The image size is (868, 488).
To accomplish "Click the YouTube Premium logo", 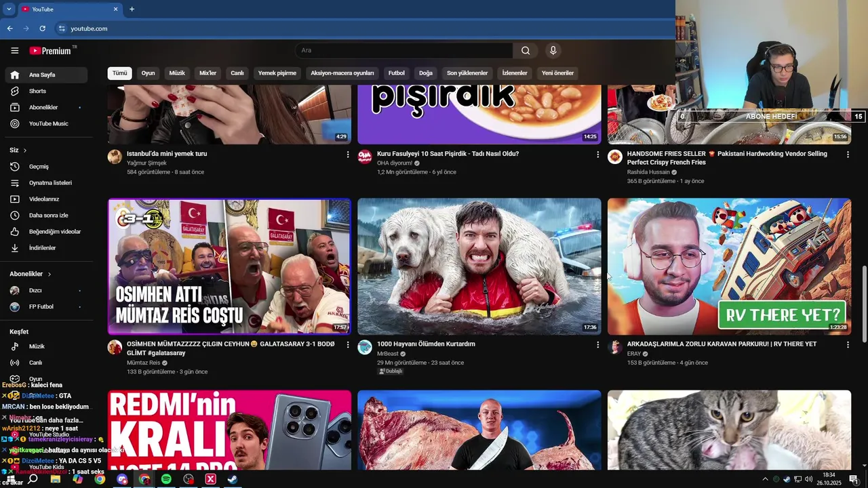I will click(52, 50).
